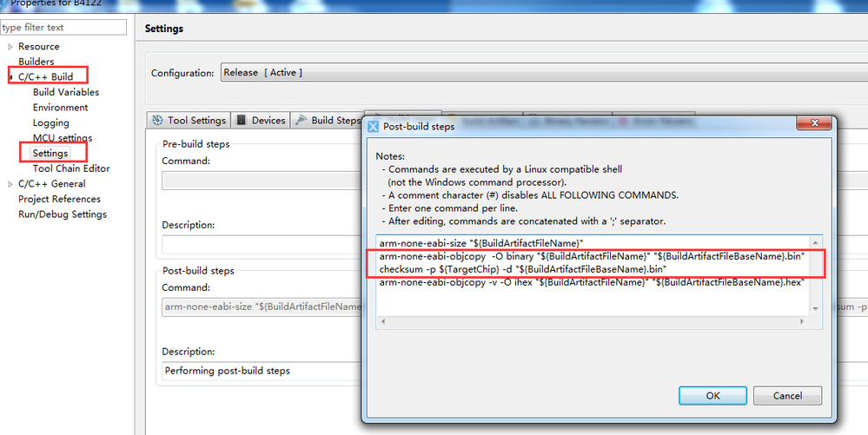Screen dimensions: 868x435
Task: Select Builders in properties tree
Action: click(x=36, y=62)
